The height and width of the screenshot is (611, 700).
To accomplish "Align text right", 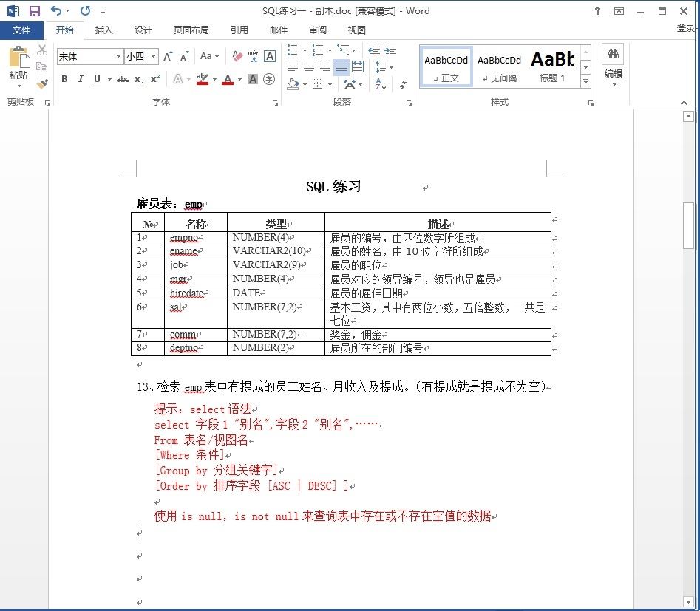I will click(325, 67).
